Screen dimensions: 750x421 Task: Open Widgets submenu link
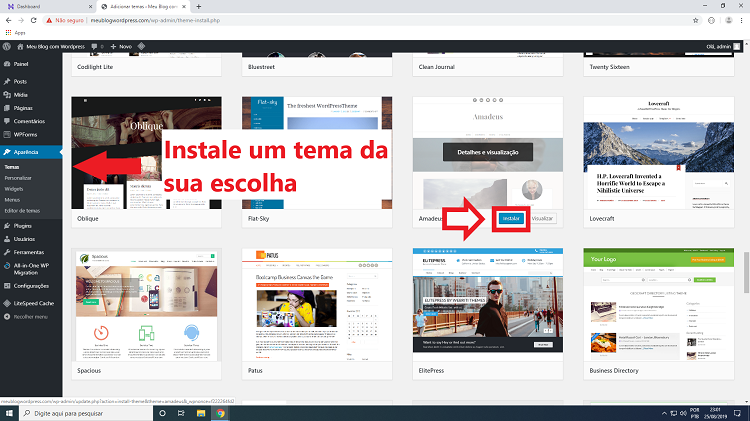point(14,189)
